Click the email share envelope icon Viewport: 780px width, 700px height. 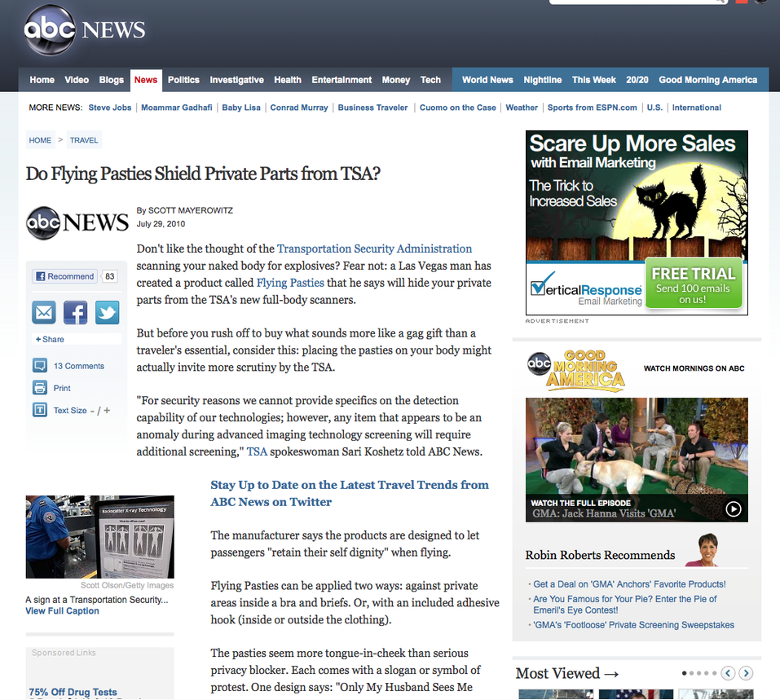[43, 313]
